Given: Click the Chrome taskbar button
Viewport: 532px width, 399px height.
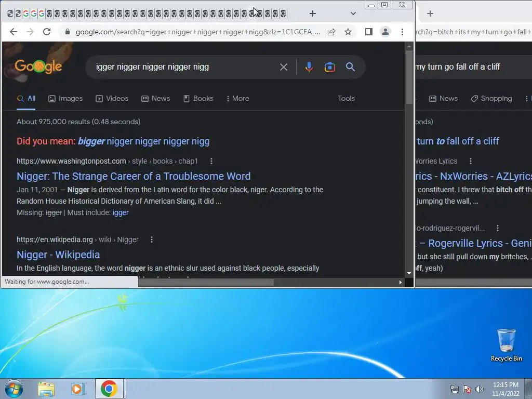Looking at the screenshot, I should 109,389.
